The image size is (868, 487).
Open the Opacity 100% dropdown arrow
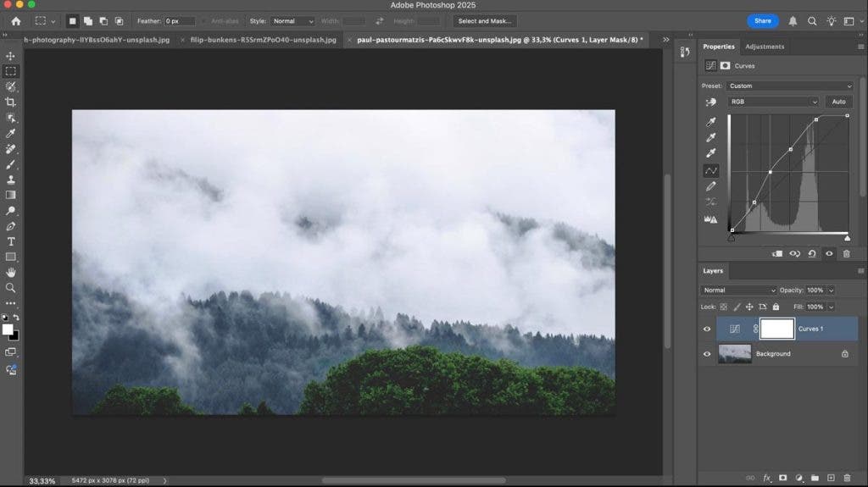pyautogui.click(x=831, y=291)
